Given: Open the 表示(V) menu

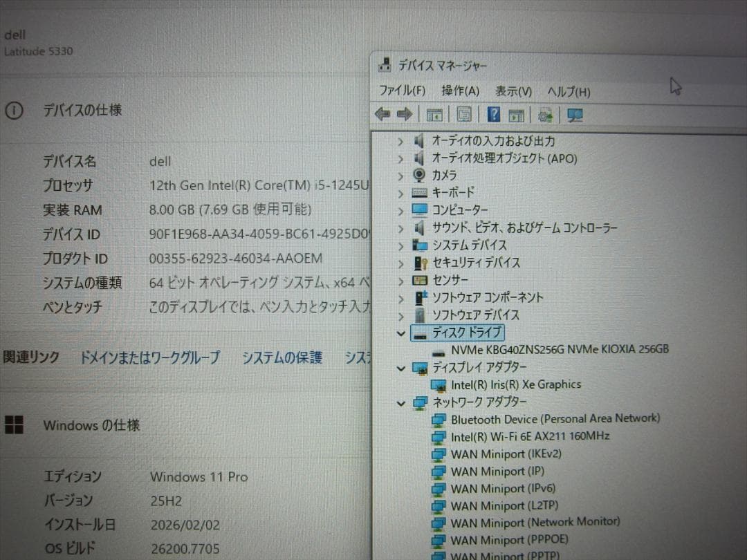Looking at the screenshot, I should click(x=514, y=91).
